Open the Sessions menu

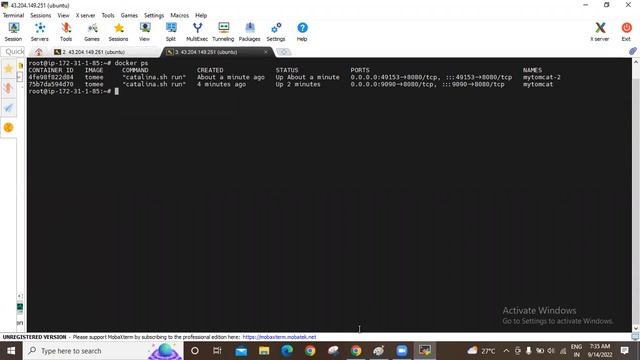click(40, 15)
